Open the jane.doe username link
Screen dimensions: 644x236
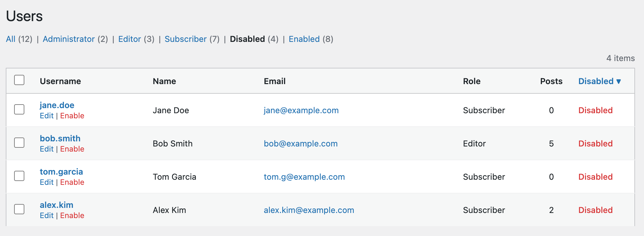[57, 105]
